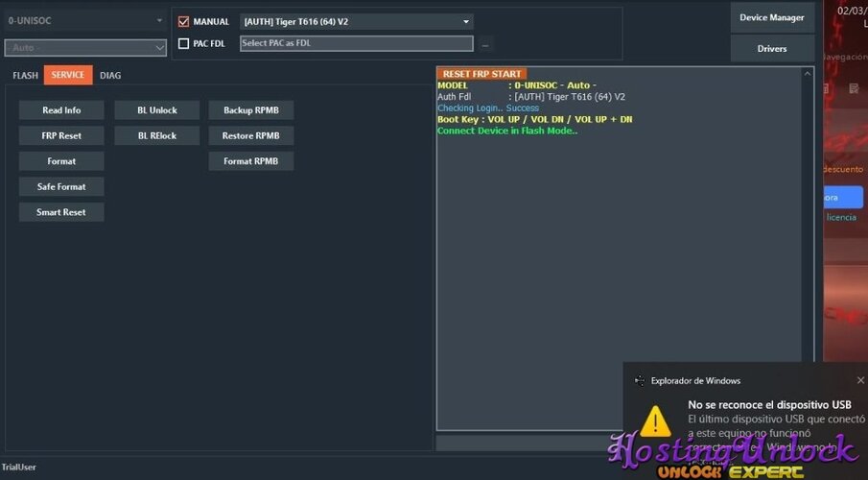This screenshot has height=480, width=868.
Task: Start FRP Reset operation
Action: click(x=61, y=135)
